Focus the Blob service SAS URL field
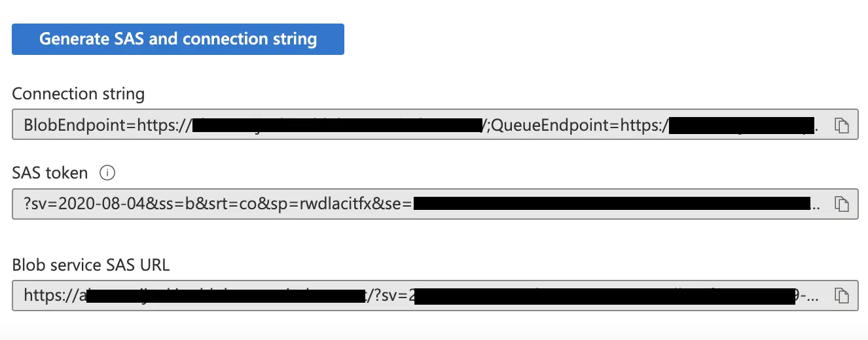This screenshot has width=868, height=340. point(435,295)
